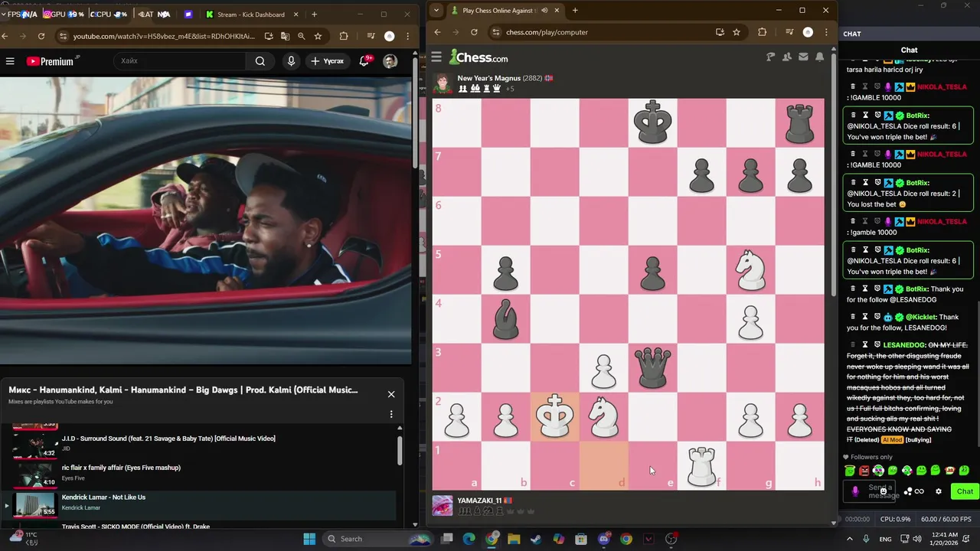Viewport: 980px width, 551px height.
Task: Click the infinity icon beside chat input
Action: pyautogui.click(x=920, y=491)
